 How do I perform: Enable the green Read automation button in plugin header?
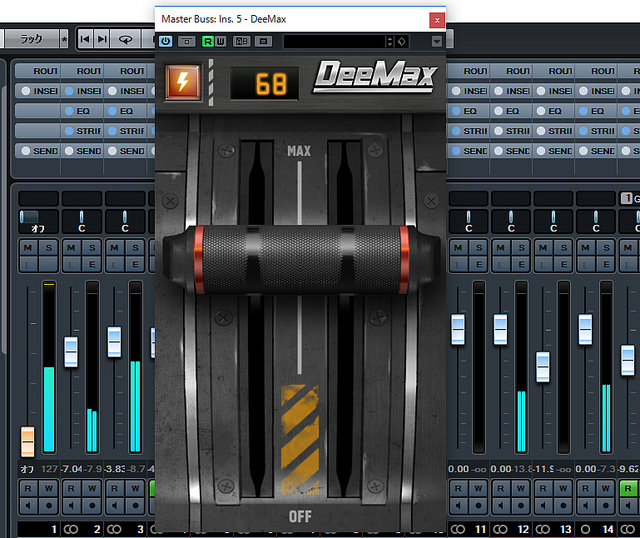208,41
